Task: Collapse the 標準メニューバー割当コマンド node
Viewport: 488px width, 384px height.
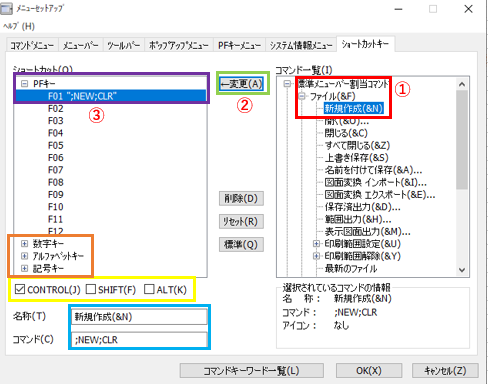Action: [287, 84]
